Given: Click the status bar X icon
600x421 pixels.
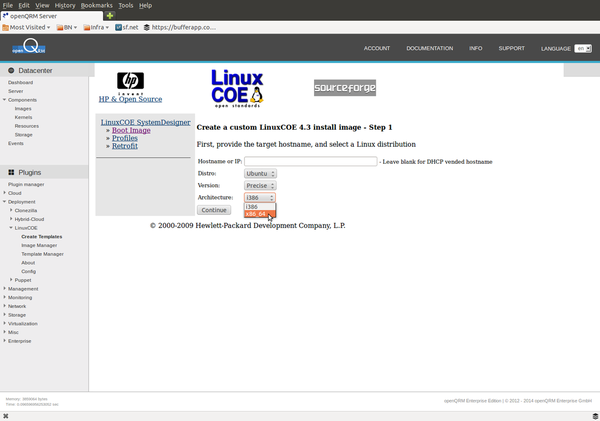Looking at the screenshot, I should [5, 416].
